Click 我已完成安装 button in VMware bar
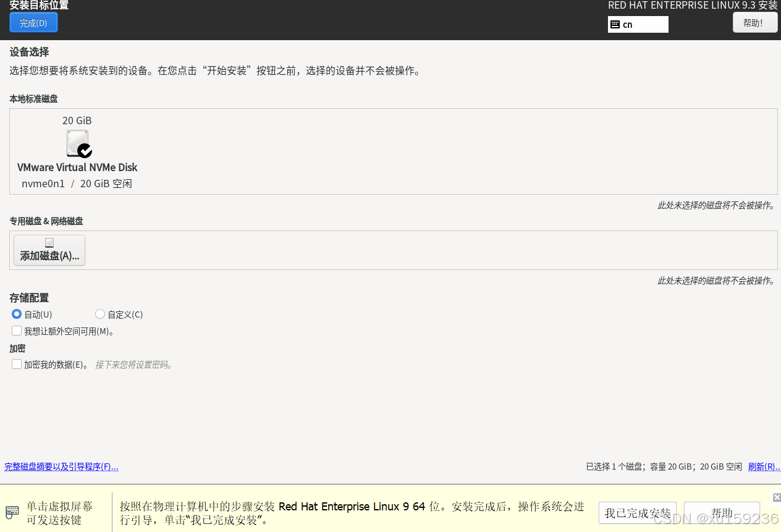 [638, 513]
